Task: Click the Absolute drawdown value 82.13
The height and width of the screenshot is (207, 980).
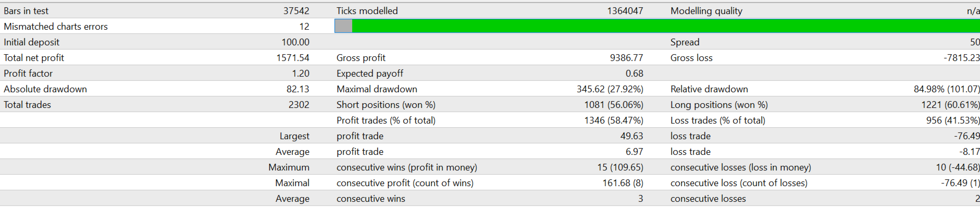Action: [298, 89]
